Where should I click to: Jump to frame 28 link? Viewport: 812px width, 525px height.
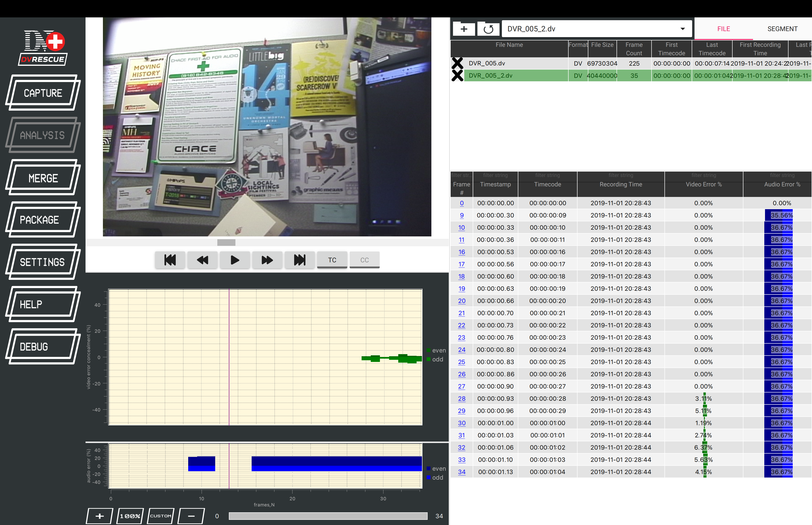point(462,399)
